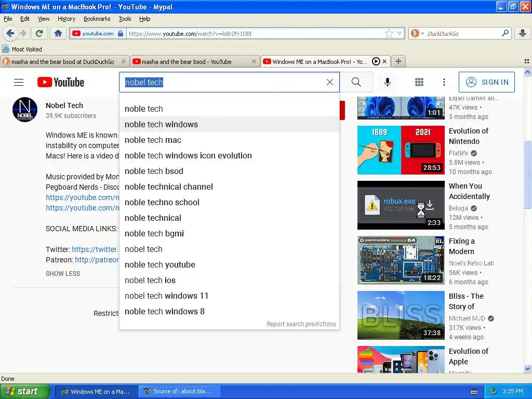The height and width of the screenshot is (399, 532).
Task: Open the View menu
Action: tap(44, 19)
